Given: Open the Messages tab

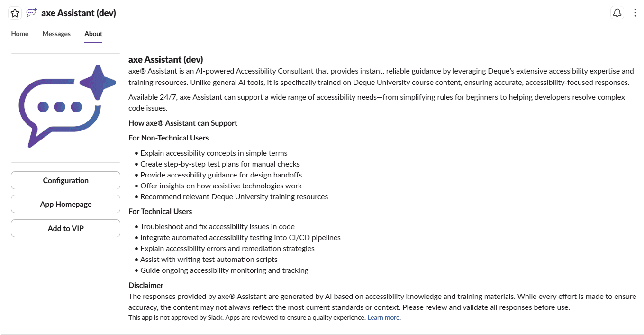Looking at the screenshot, I should tap(56, 34).
